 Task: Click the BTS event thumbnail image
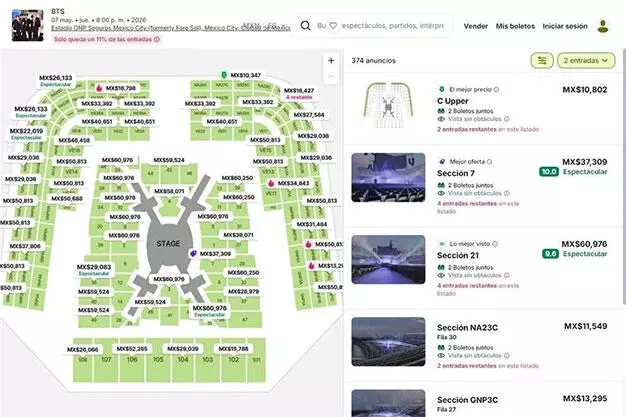(x=26, y=24)
